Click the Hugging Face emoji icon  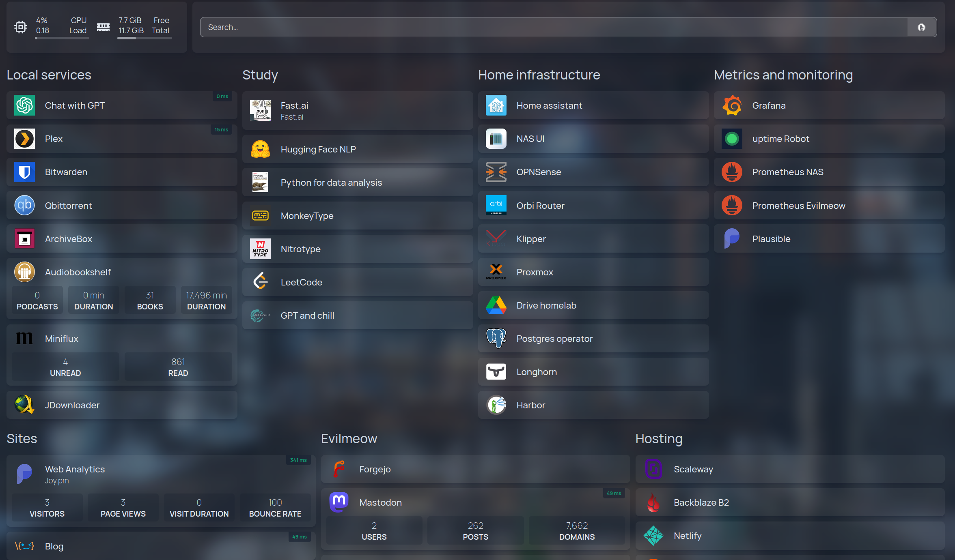tap(260, 149)
